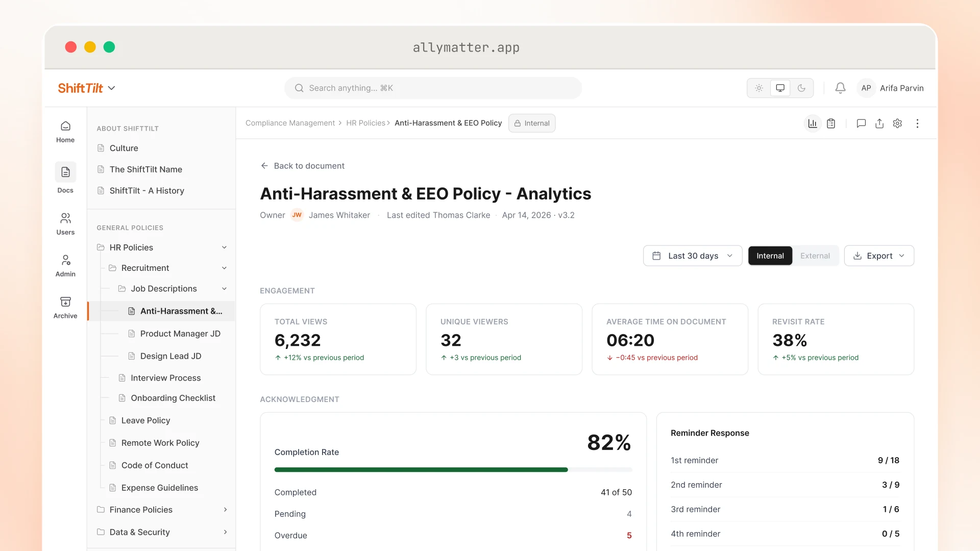
Task: Go to Compliance Management breadcrumb
Action: click(x=290, y=123)
